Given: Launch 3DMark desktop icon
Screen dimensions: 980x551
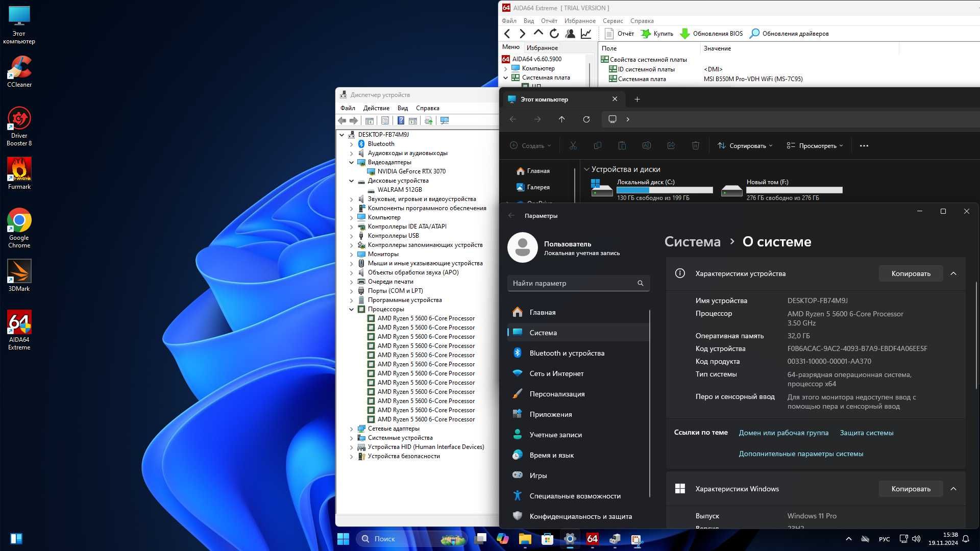Looking at the screenshot, I should [19, 275].
